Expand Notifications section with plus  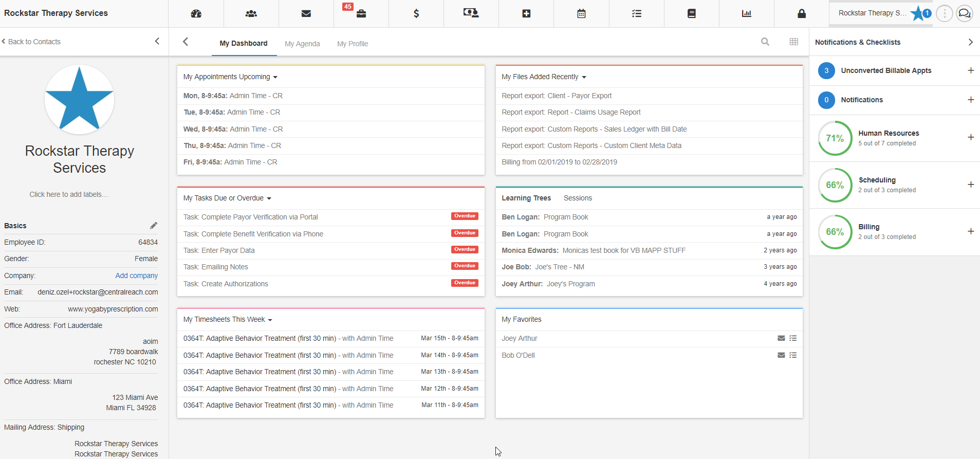971,100
